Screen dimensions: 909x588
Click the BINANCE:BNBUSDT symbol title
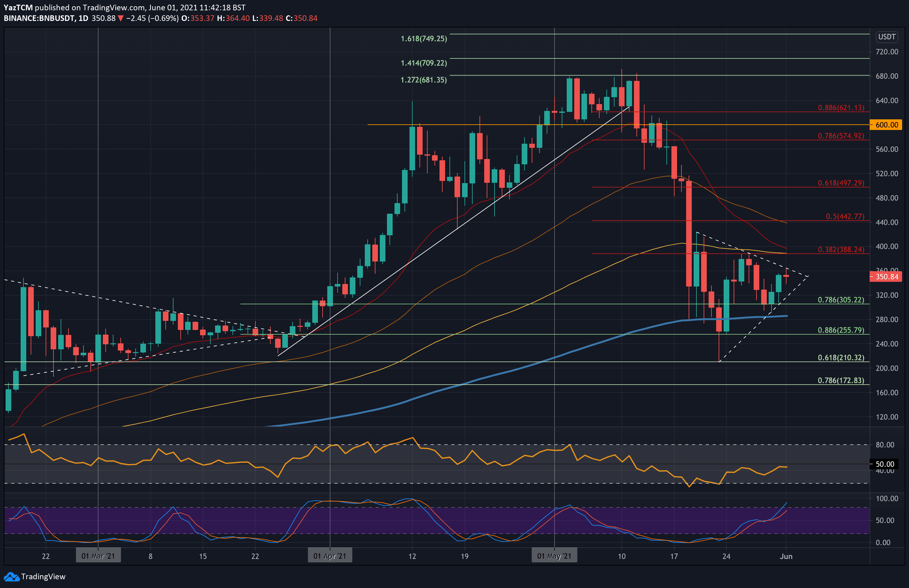click(x=39, y=18)
